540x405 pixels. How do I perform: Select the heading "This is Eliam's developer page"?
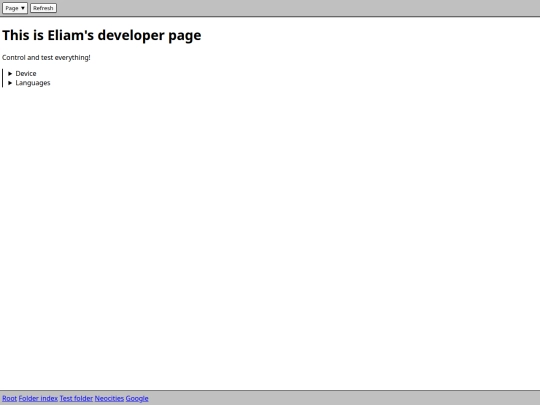pyautogui.click(x=102, y=35)
